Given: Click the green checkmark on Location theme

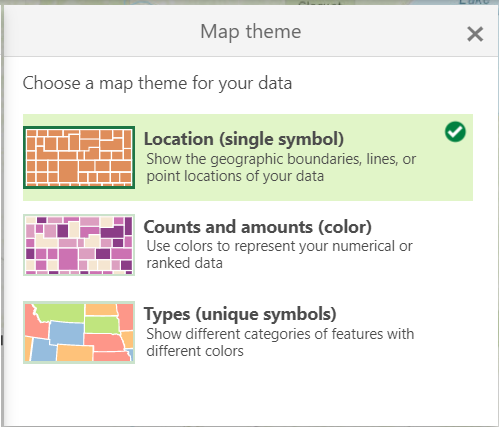Looking at the screenshot, I should click(x=455, y=132).
